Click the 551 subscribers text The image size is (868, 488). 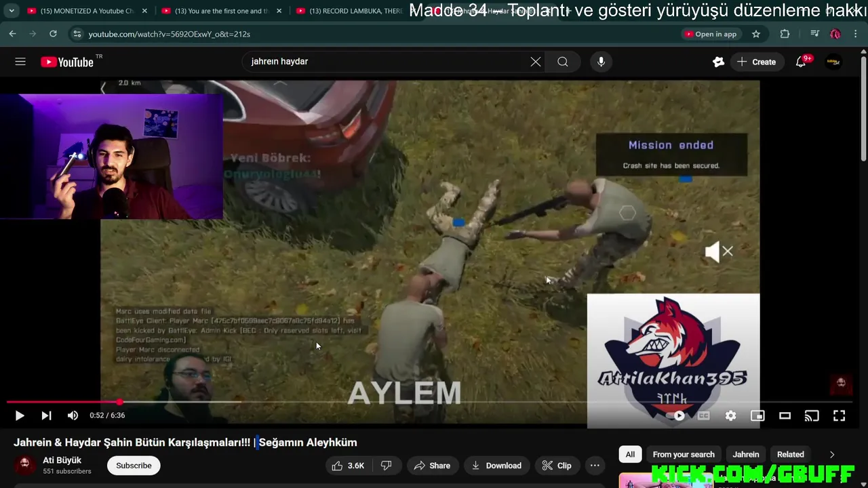(x=66, y=471)
